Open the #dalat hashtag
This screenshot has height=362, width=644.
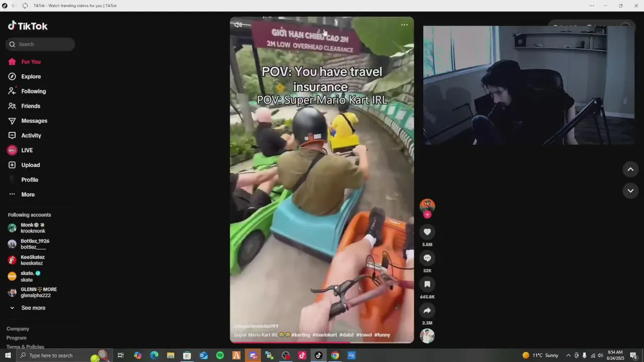tap(347, 335)
